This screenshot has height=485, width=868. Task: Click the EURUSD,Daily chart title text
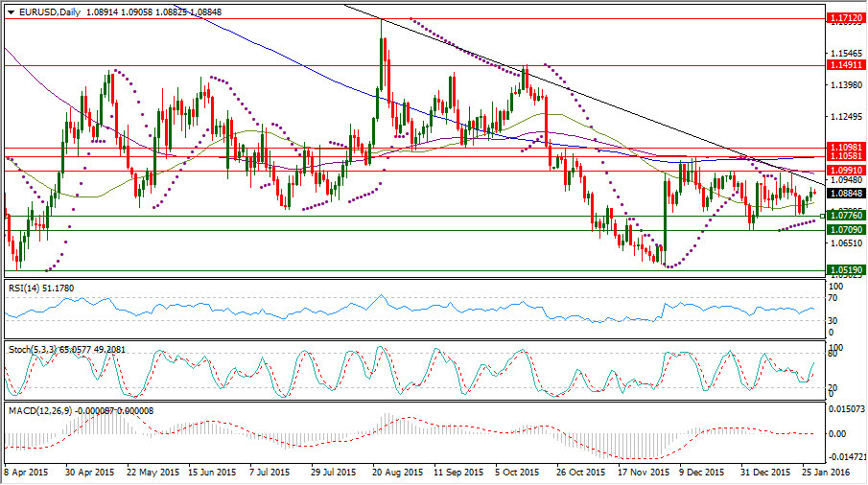click(x=51, y=12)
